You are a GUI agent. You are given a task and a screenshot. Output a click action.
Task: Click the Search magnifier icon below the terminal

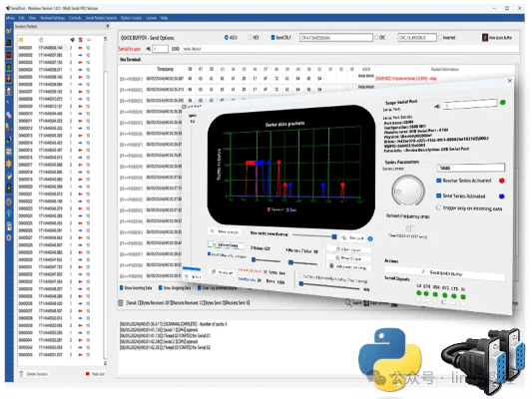click(x=348, y=301)
